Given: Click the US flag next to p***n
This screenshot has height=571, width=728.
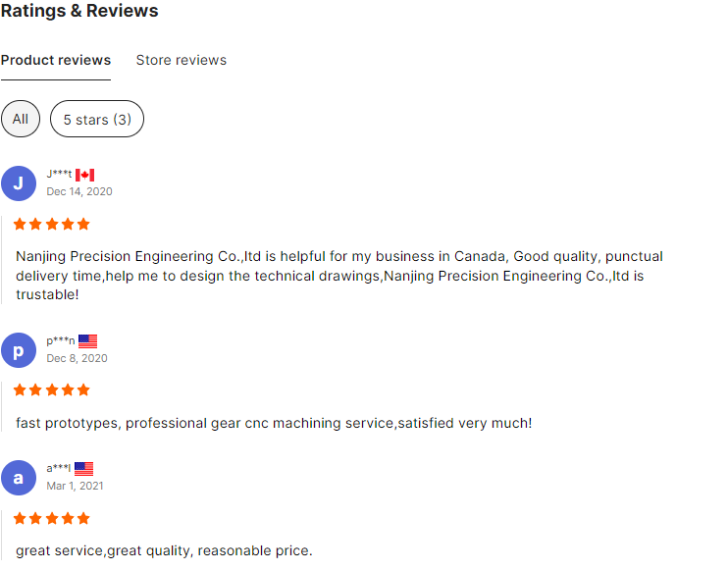Looking at the screenshot, I should [x=87, y=341].
